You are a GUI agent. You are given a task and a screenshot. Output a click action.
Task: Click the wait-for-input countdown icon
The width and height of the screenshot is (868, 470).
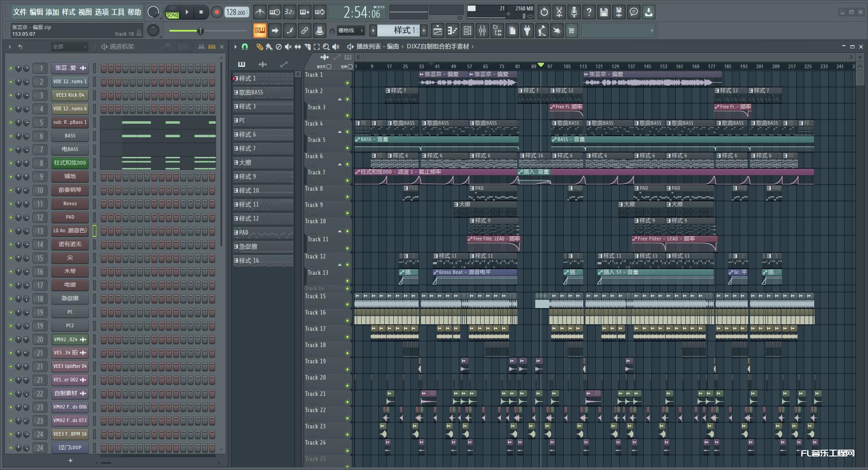[x=274, y=12]
